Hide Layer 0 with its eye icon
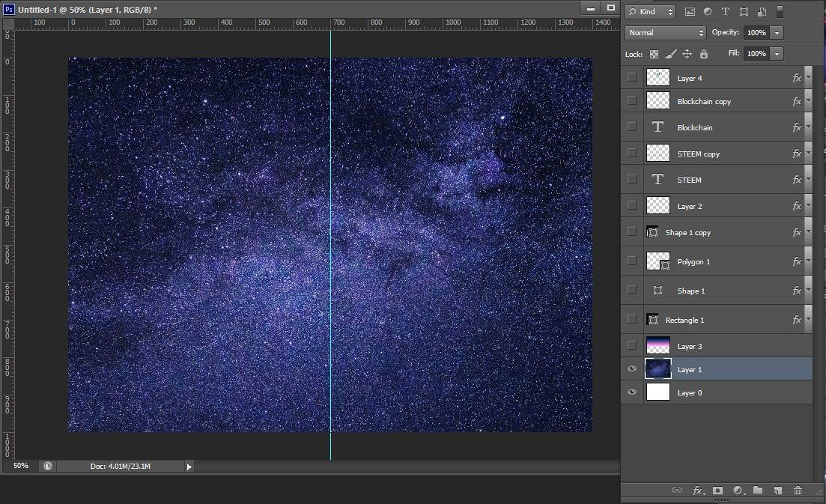The height and width of the screenshot is (504, 826). [632, 392]
